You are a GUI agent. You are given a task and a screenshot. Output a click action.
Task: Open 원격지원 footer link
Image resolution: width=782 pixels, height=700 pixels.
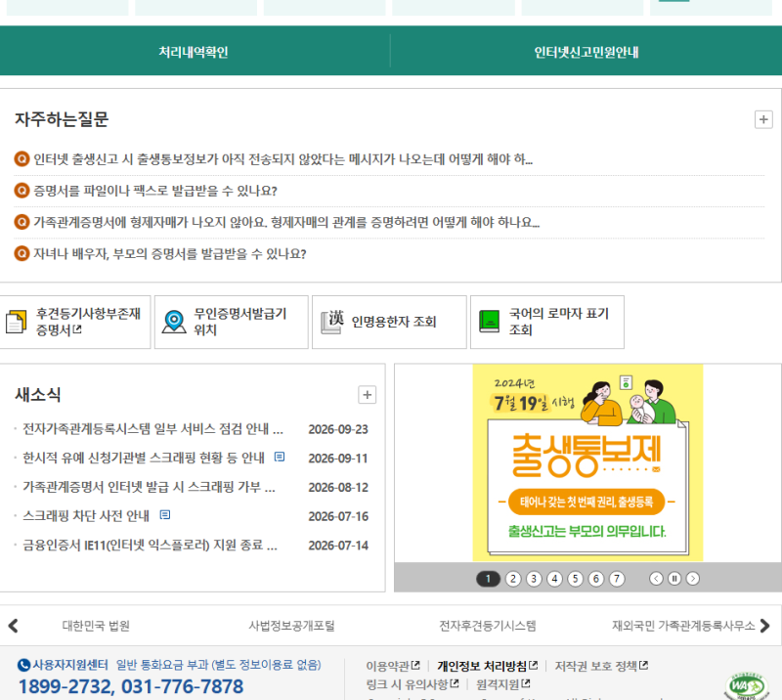click(503, 684)
